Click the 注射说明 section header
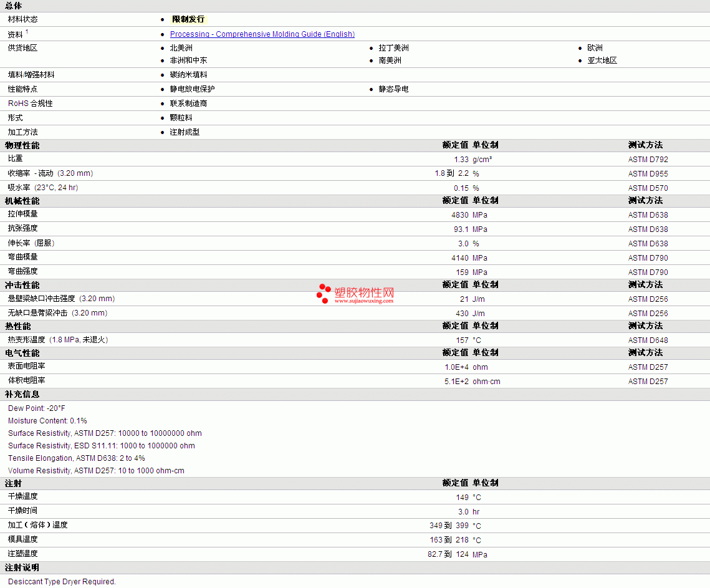Viewport: 710px width, 588px height. pos(22,567)
